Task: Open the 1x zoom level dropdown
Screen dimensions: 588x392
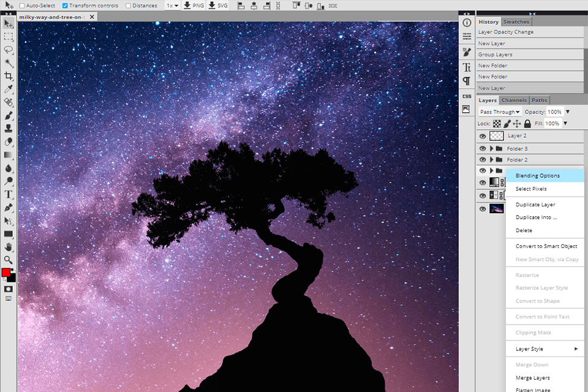Action: pos(173,6)
